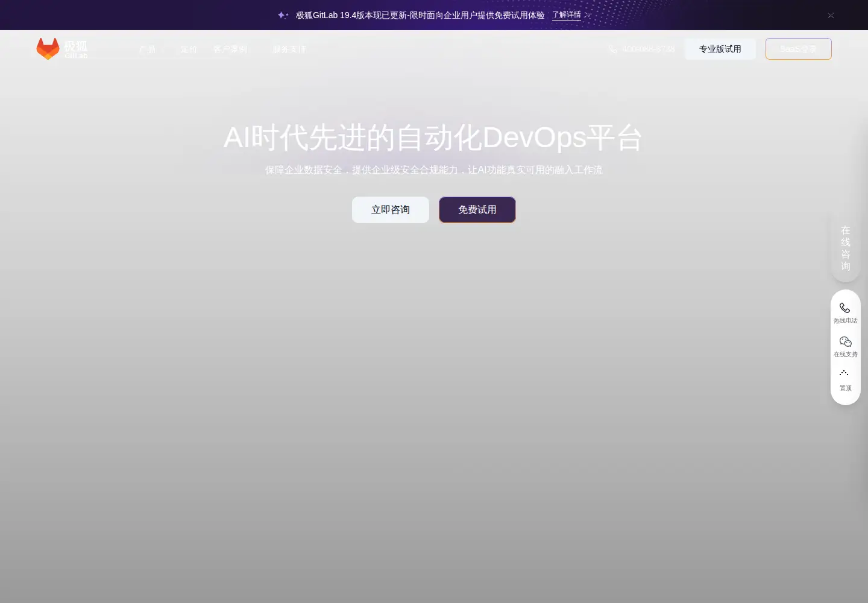Click the 热线电话 phone icon

click(x=845, y=308)
